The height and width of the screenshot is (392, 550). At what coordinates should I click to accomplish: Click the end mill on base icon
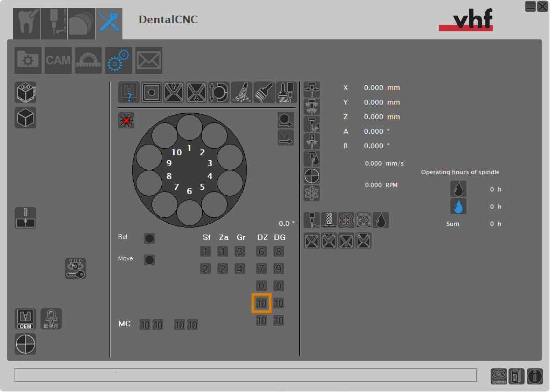(x=329, y=220)
